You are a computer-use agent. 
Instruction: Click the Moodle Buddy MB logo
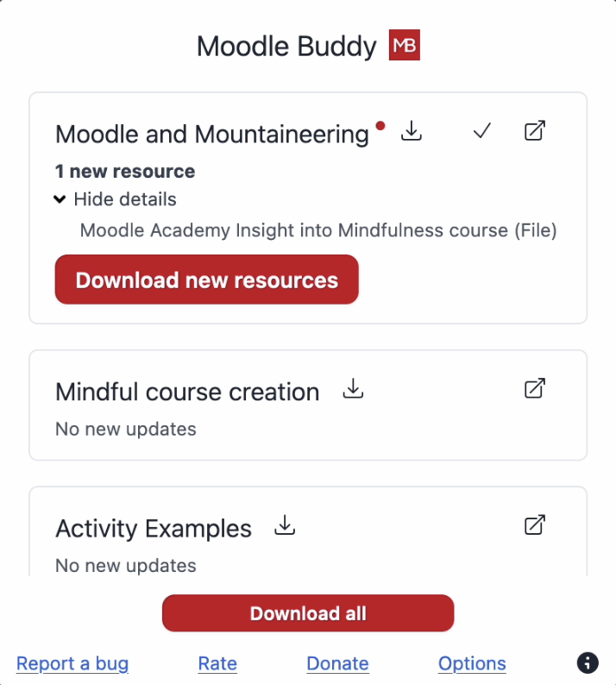(x=404, y=46)
